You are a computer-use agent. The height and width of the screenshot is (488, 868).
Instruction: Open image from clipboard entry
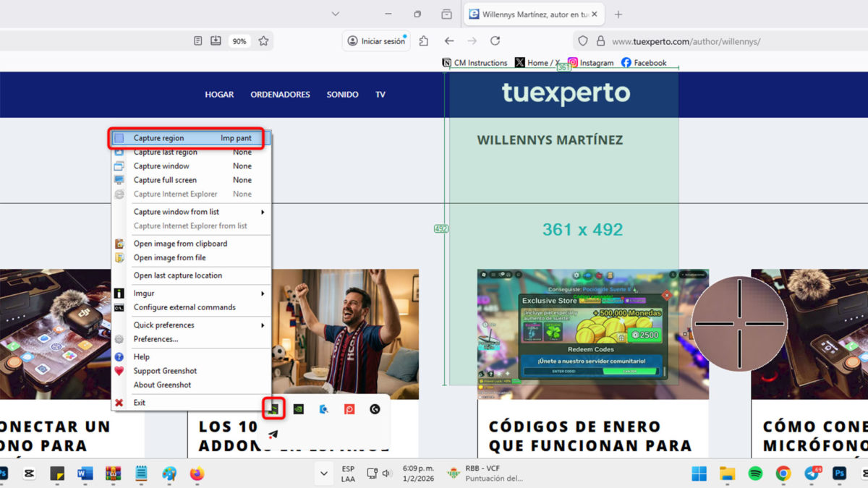pyautogui.click(x=191, y=244)
